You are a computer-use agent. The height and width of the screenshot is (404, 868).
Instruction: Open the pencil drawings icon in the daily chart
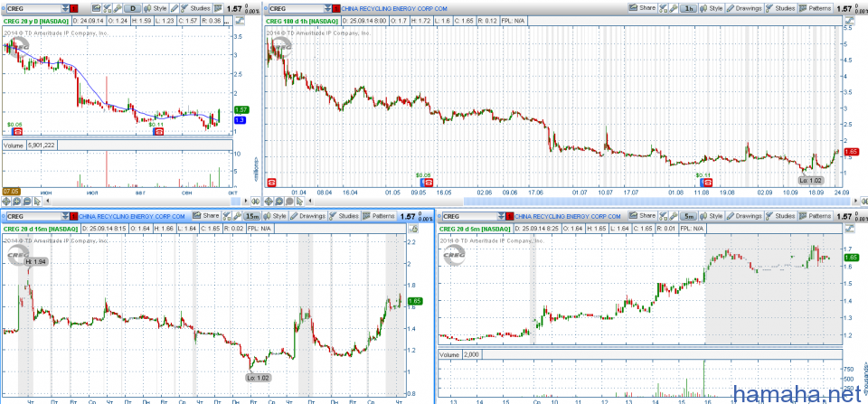point(175,8)
